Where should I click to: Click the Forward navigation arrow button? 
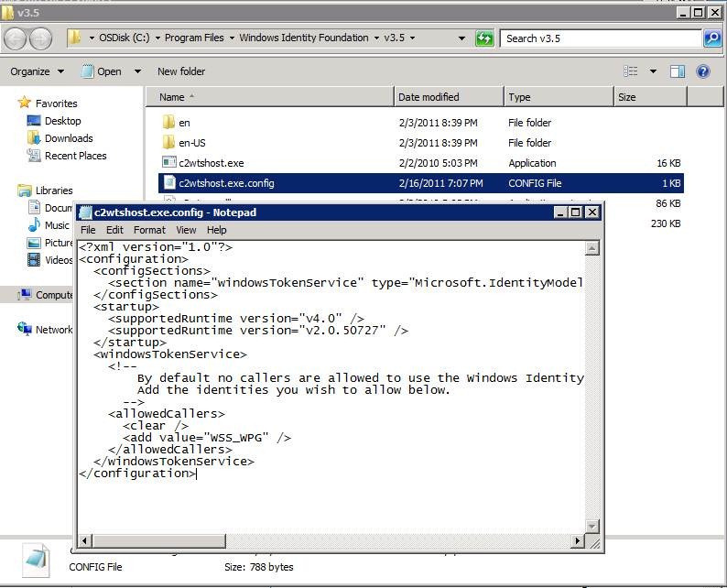click(x=41, y=38)
